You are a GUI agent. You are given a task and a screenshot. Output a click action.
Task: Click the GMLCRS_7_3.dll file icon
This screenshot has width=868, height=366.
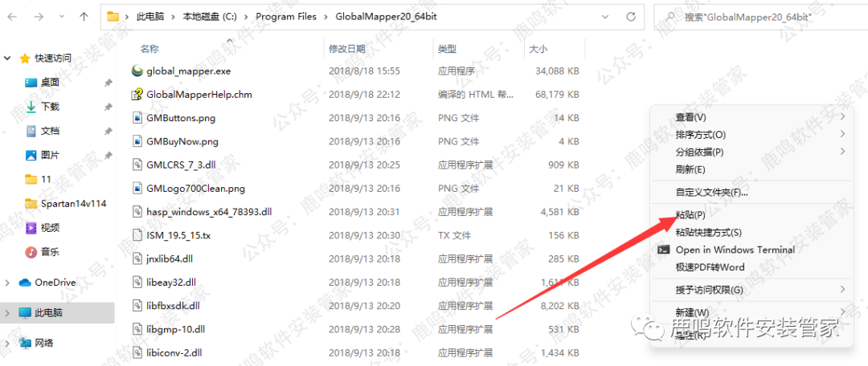(137, 165)
